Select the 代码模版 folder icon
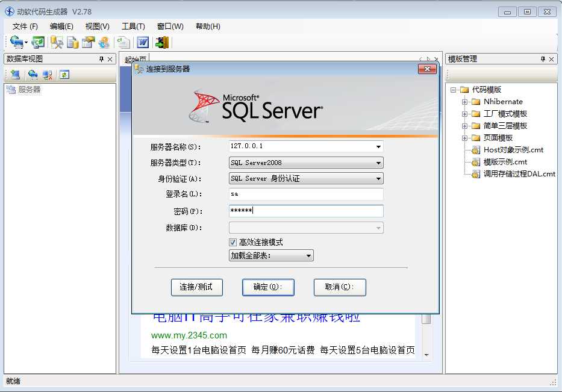562x392 pixels. (x=464, y=90)
